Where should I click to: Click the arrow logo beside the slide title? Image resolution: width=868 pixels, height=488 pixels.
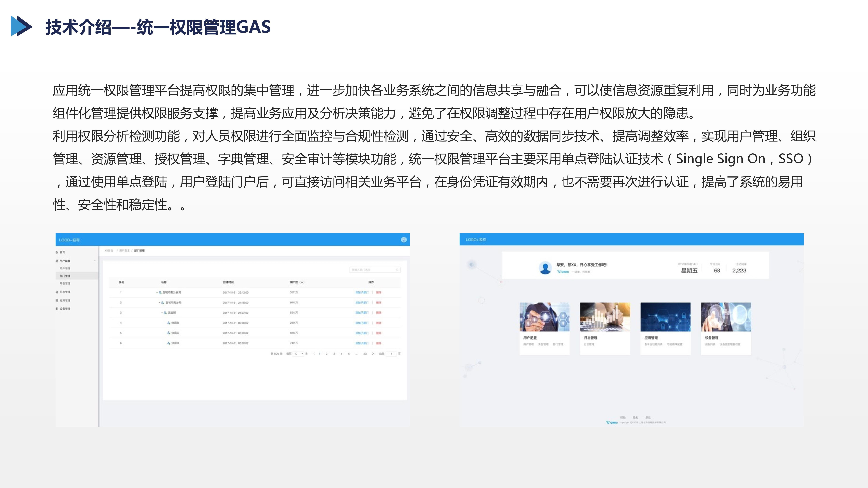22,26
